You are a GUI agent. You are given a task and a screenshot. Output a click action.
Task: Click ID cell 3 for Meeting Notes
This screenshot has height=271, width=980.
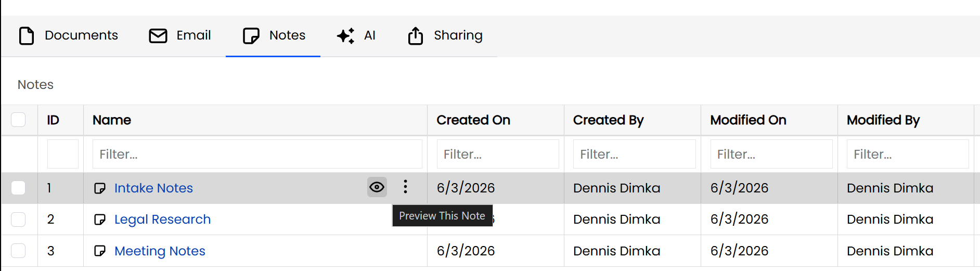point(50,251)
